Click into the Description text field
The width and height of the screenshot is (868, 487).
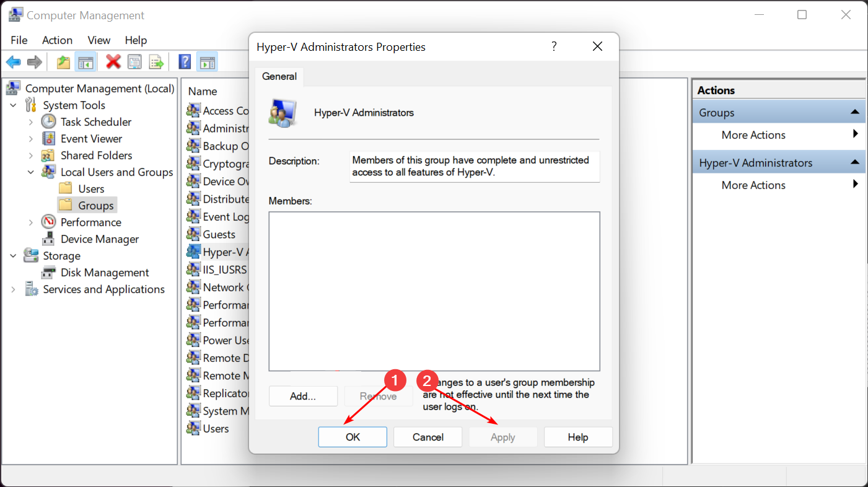click(x=475, y=167)
